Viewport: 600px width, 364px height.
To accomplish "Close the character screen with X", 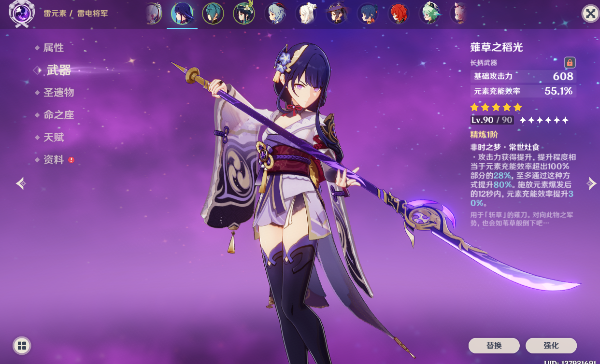I will (590, 14).
